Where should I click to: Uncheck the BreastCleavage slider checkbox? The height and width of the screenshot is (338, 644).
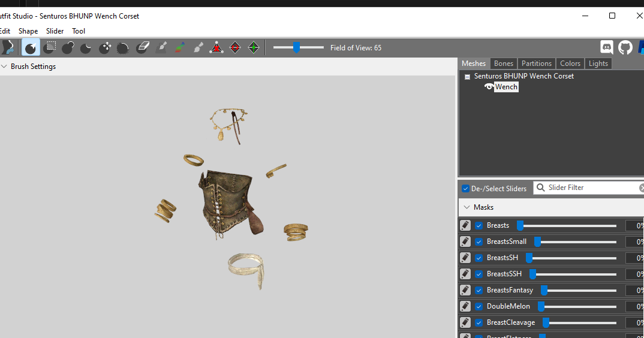(479, 323)
